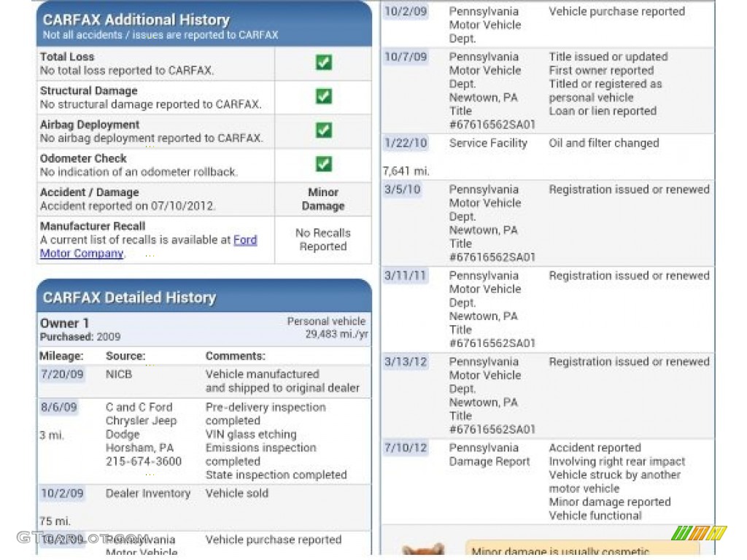This screenshot has height=560, width=747.
Task: Click the Manufacturer Recall label
Action: tap(93, 226)
